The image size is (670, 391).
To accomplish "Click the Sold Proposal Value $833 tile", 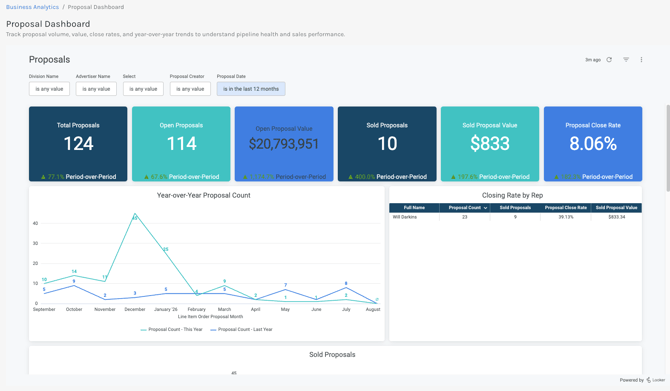I will pyautogui.click(x=490, y=144).
